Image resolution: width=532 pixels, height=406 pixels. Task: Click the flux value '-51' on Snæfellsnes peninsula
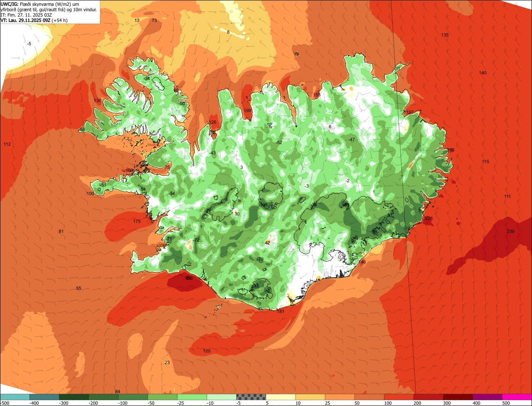pyautogui.click(x=103, y=185)
